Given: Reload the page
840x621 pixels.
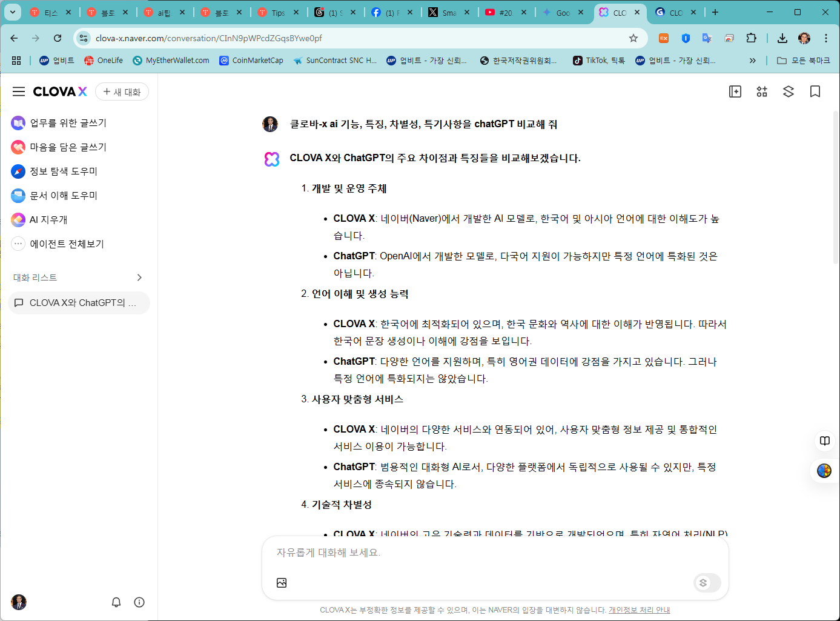Looking at the screenshot, I should tap(58, 38).
